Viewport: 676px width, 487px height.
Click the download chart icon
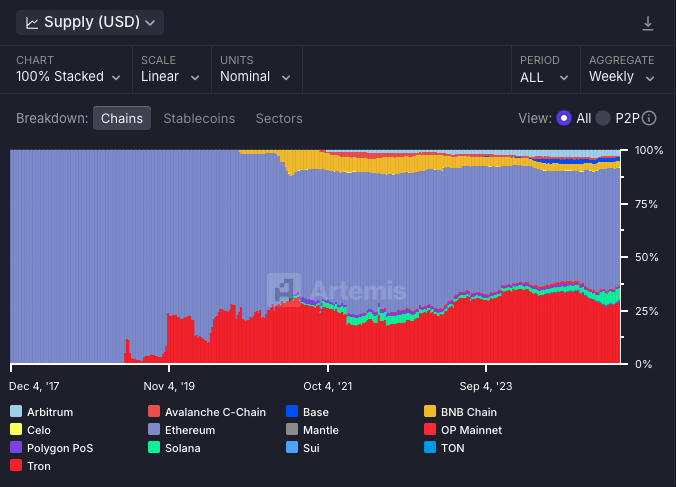[x=648, y=23]
